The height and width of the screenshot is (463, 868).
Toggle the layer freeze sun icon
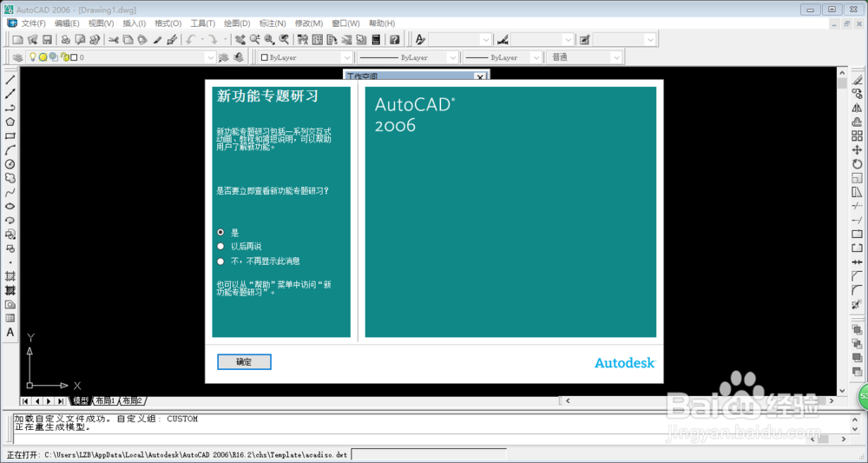click(43, 57)
